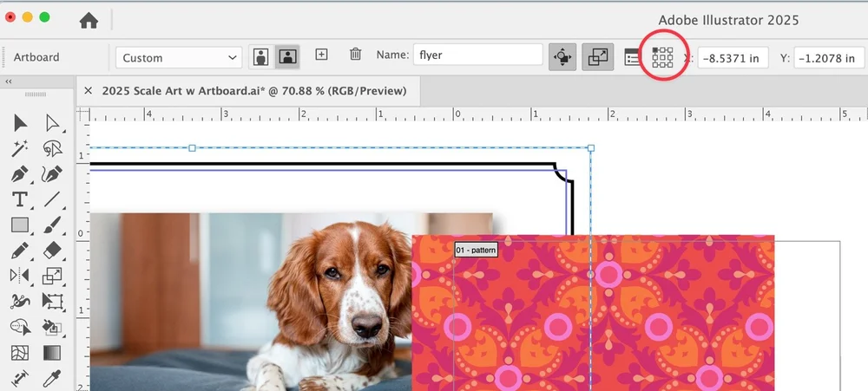The image size is (868, 391).
Task: Select the 2025 Scale Art w Artboard.ai tab
Action: tap(254, 91)
